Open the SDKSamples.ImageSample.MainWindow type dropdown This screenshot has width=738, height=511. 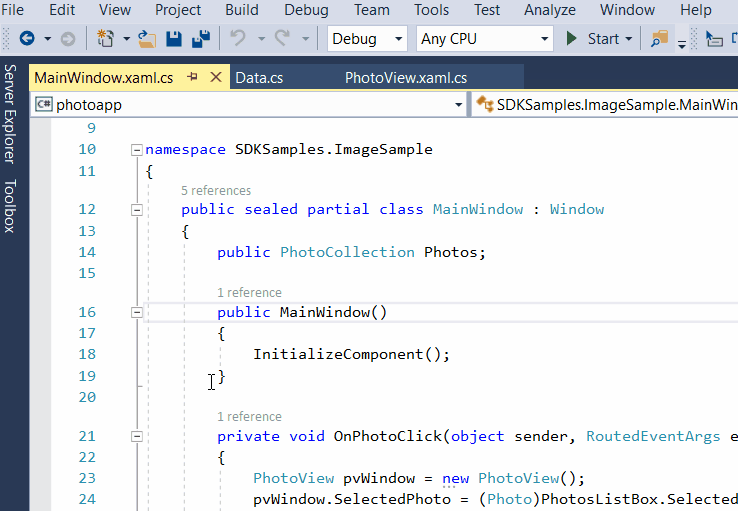coord(605,104)
